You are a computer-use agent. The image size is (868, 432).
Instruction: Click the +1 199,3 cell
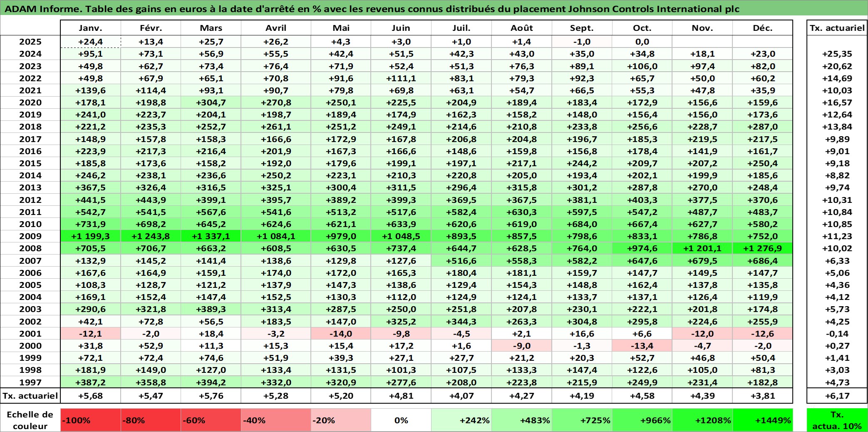[91, 236]
